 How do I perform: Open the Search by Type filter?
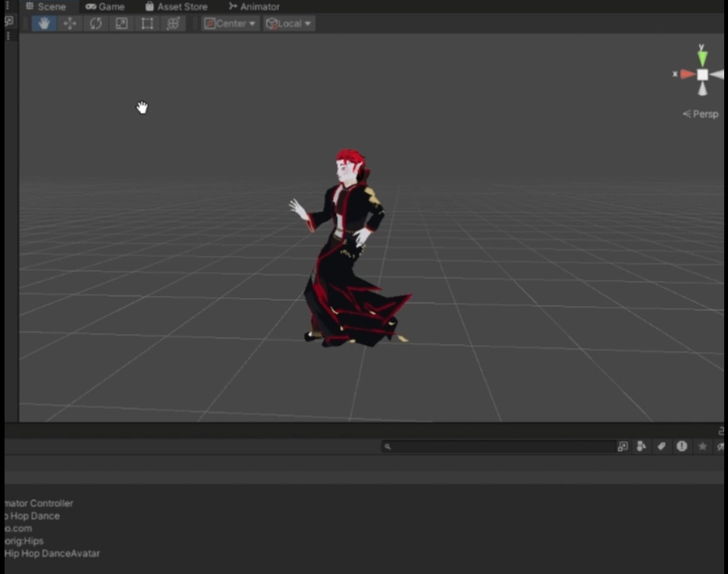[641, 446]
